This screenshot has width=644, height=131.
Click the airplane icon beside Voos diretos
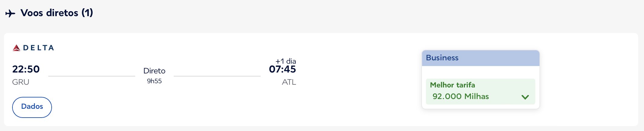(x=10, y=13)
